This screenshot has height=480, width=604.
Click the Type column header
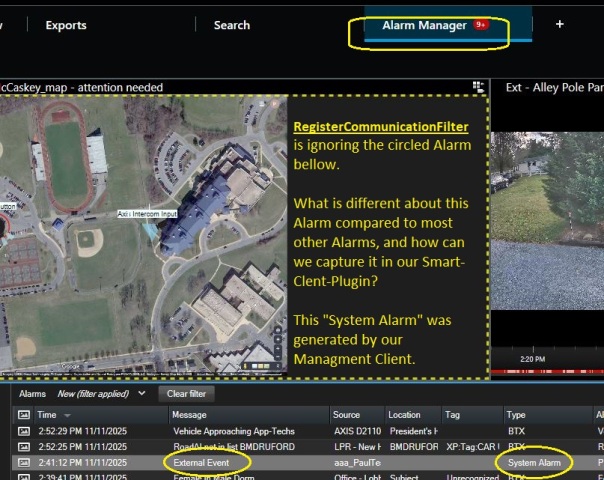517,414
